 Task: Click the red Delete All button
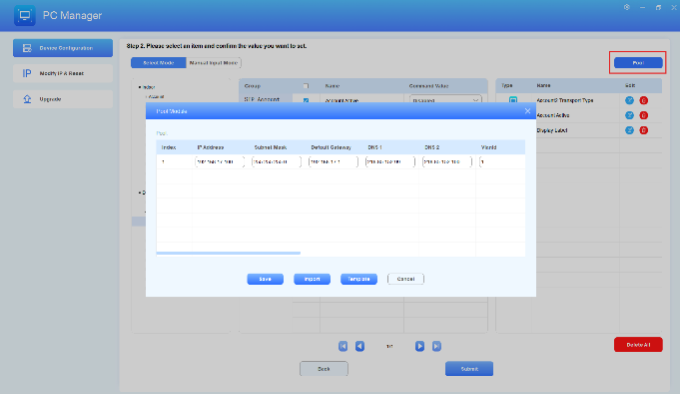click(638, 345)
